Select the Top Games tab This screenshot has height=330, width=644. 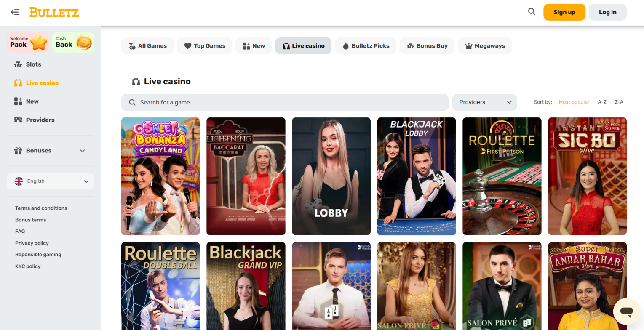pyautogui.click(x=205, y=46)
